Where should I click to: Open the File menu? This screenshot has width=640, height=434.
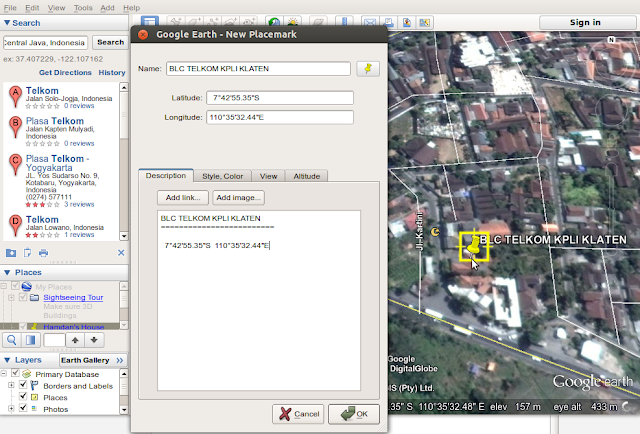click(10, 8)
